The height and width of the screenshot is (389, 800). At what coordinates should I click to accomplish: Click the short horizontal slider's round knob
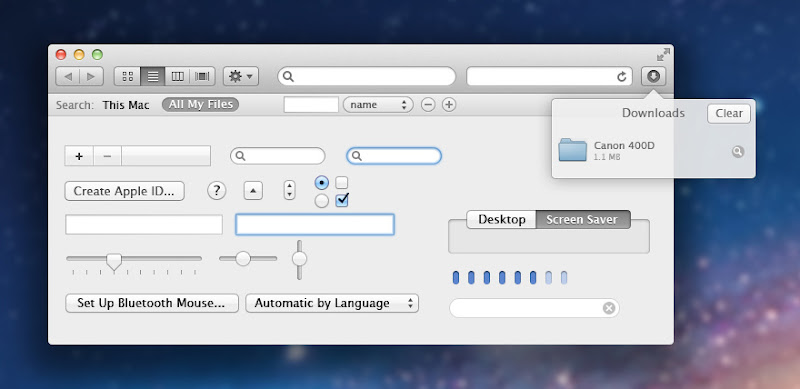click(x=243, y=259)
